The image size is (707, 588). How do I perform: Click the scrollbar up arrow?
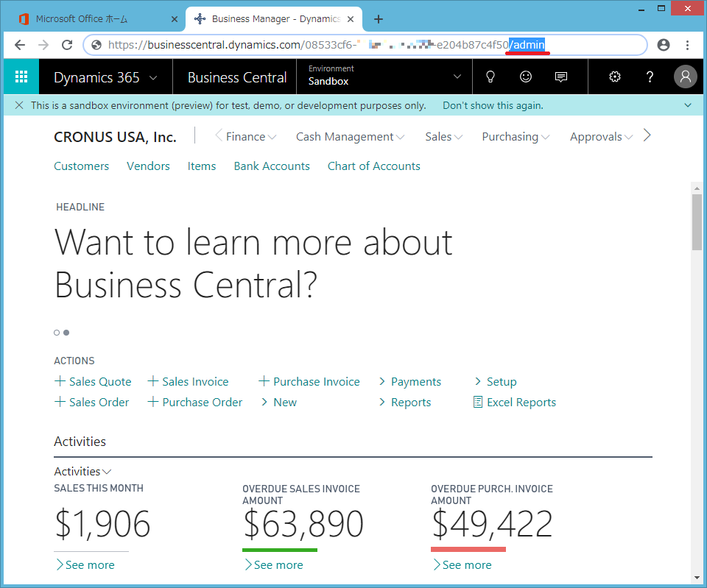[697, 188]
